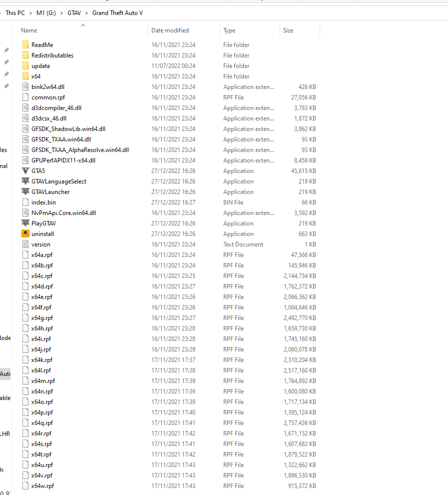Select the GTAVLanguageSelect application icon
Image resolution: width=448 pixels, height=495 pixels.
coord(25,181)
